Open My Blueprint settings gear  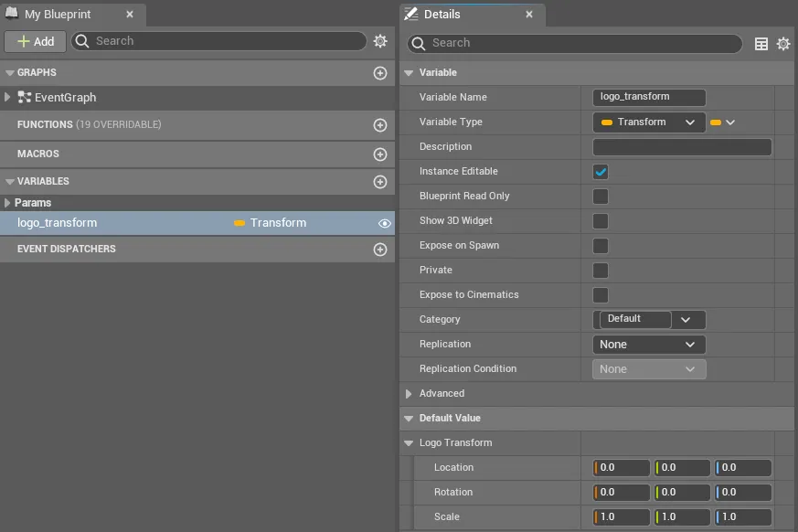(380, 41)
